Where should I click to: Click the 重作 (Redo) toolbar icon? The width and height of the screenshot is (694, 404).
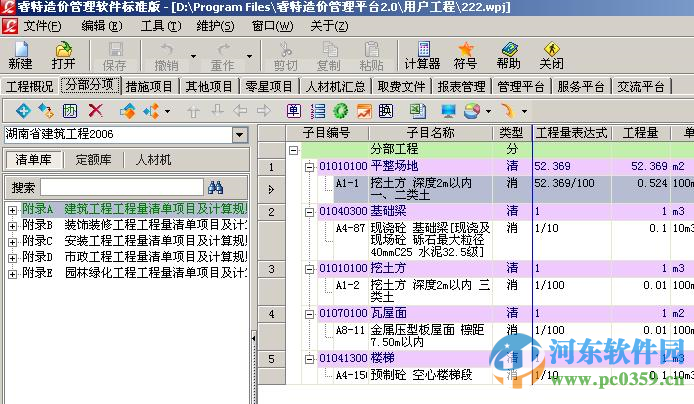click(x=222, y=56)
